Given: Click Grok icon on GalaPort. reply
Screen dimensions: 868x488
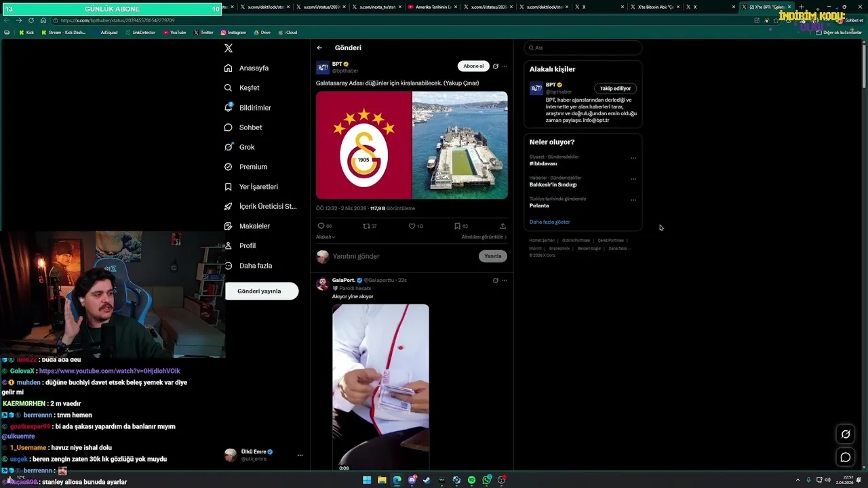Looking at the screenshot, I should [496, 280].
